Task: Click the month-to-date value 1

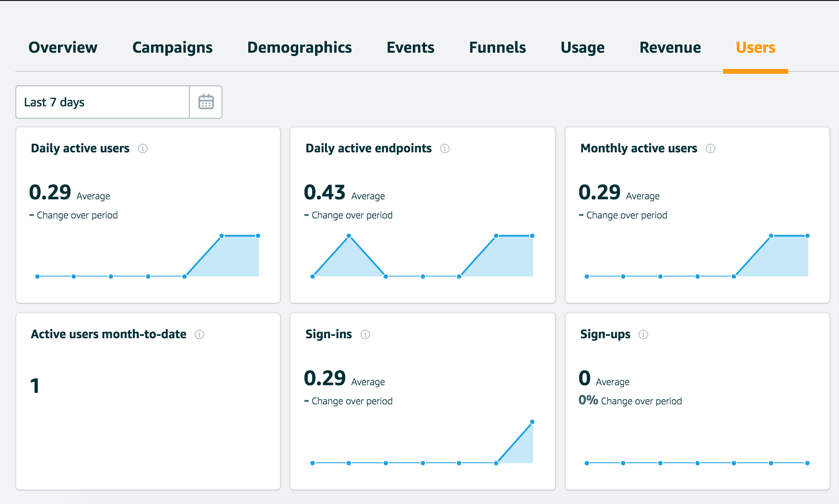Action: click(x=35, y=386)
